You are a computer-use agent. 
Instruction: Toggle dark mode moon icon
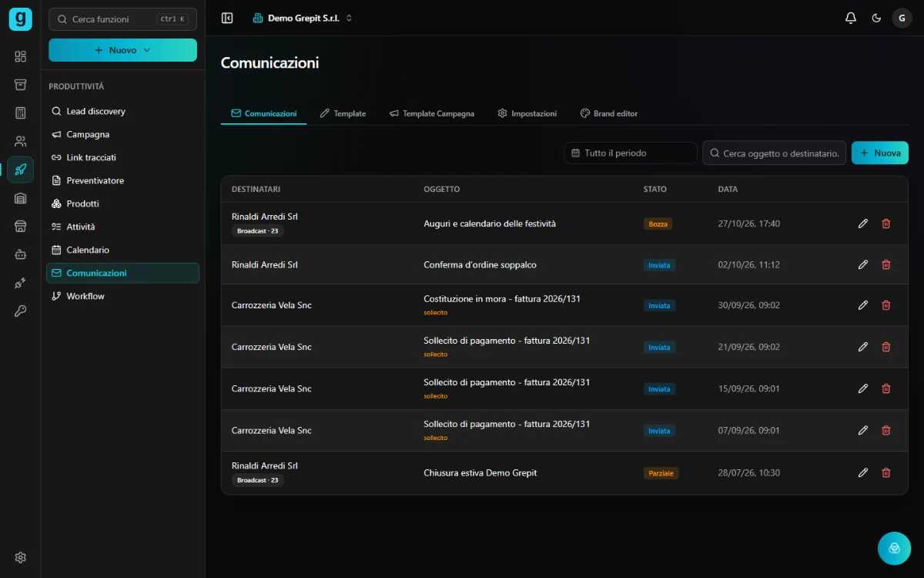[x=876, y=18]
